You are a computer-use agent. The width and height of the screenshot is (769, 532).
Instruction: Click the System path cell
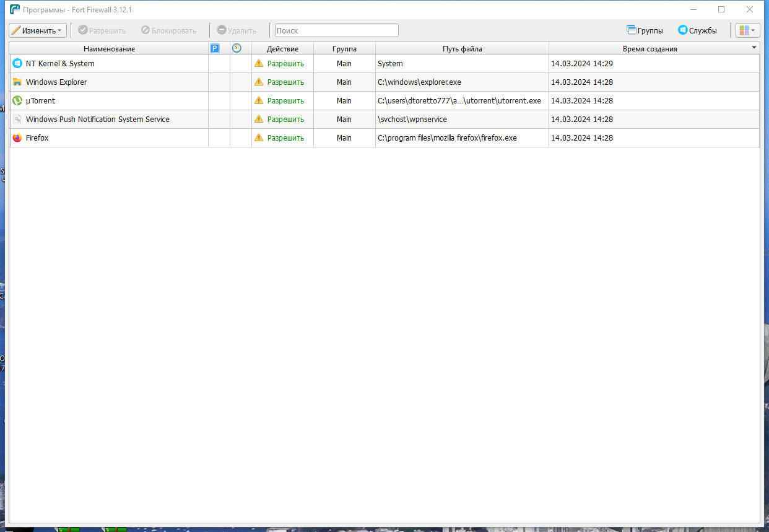pos(462,63)
